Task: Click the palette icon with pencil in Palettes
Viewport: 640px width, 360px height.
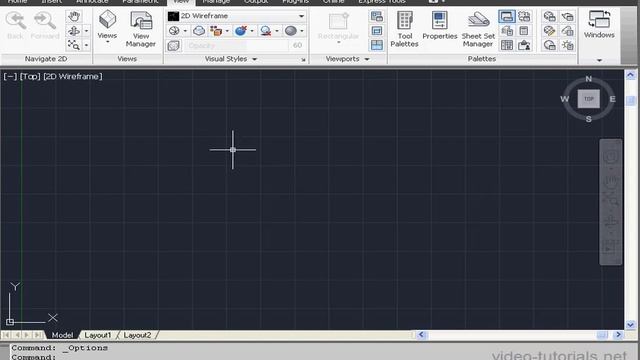Action: click(x=549, y=31)
